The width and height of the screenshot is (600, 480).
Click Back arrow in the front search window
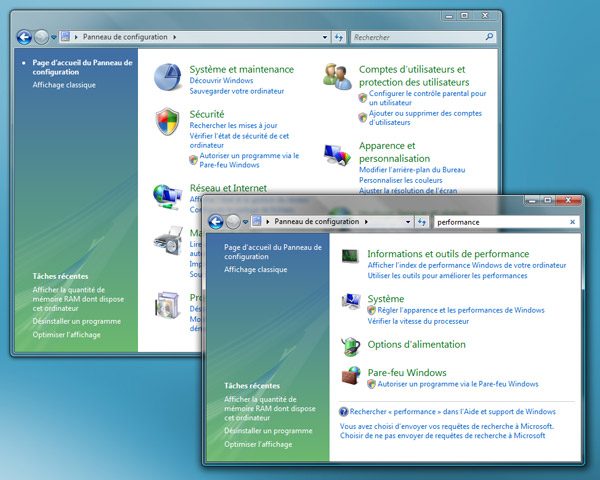(x=216, y=222)
